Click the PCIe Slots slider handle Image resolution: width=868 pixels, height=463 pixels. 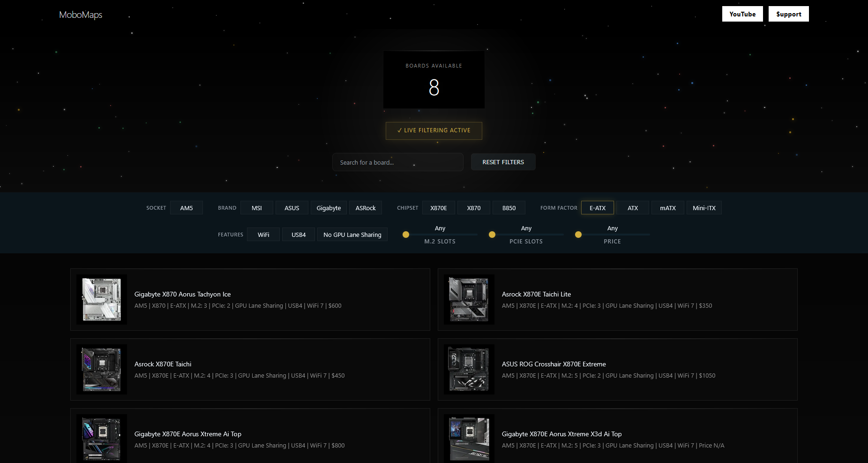point(492,235)
